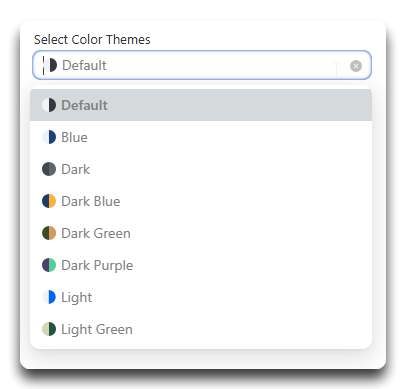This screenshot has width=406, height=389.
Task: Pick the Dark theme label
Action: [76, 169]
